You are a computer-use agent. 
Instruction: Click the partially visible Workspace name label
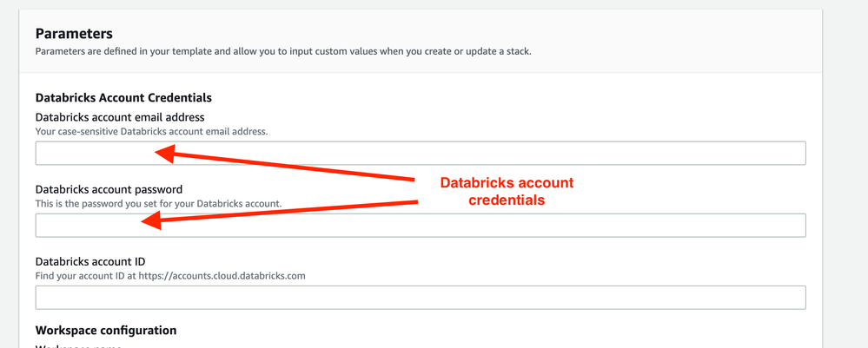78,346
